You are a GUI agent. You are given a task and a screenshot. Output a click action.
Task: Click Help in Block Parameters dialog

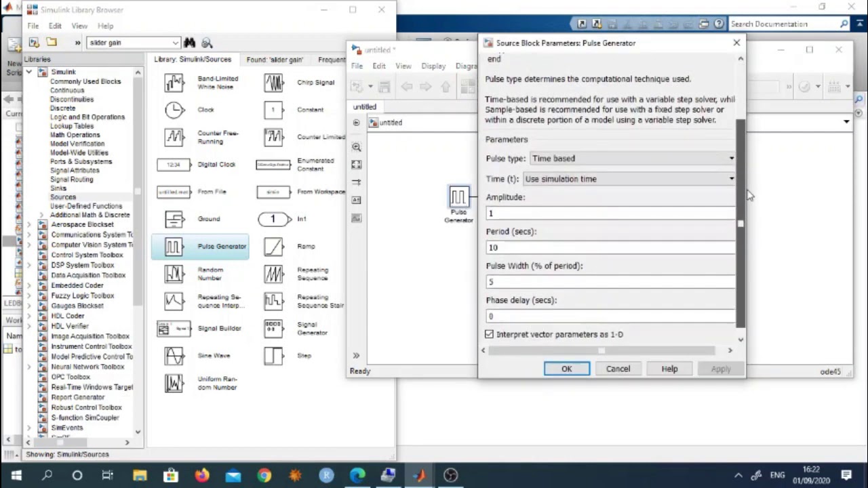[x=669, y=369]
